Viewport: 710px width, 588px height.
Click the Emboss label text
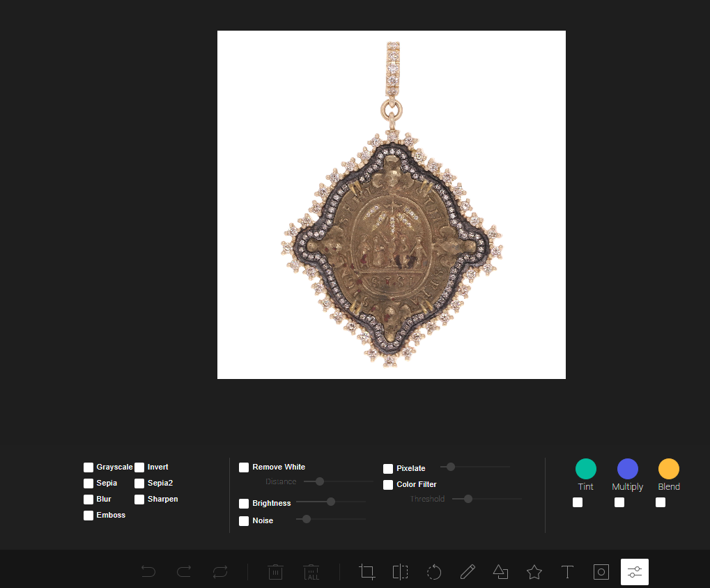coord(111,515)
